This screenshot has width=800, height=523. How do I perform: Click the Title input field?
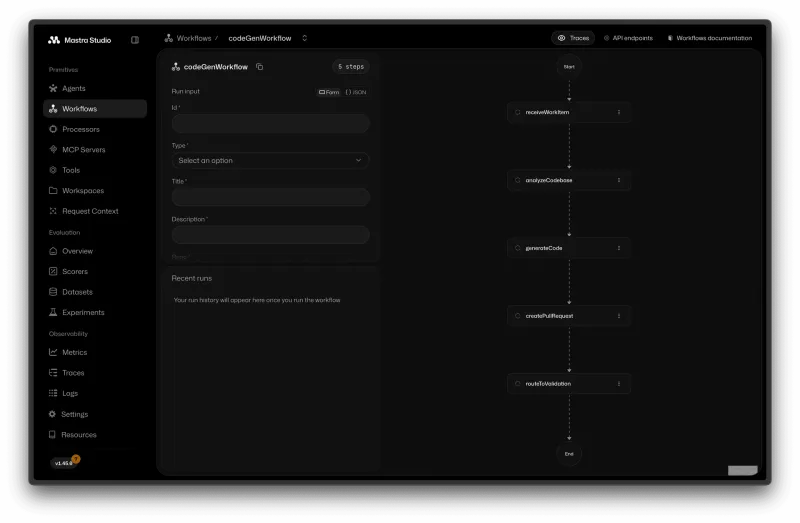tap(270, 197)
